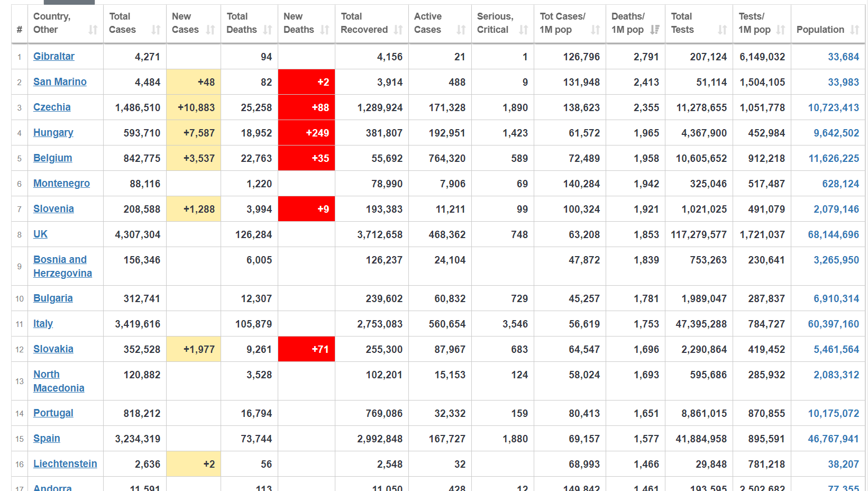Click sort icon in Total Deaths header
Image resolution: width=868 pixels, height=491 pixels.
268,30
